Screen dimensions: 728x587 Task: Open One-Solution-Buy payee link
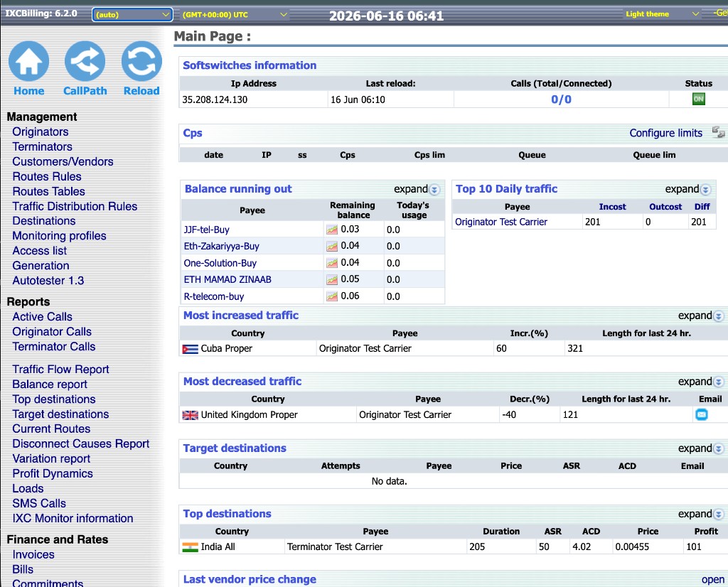(220, 263)
